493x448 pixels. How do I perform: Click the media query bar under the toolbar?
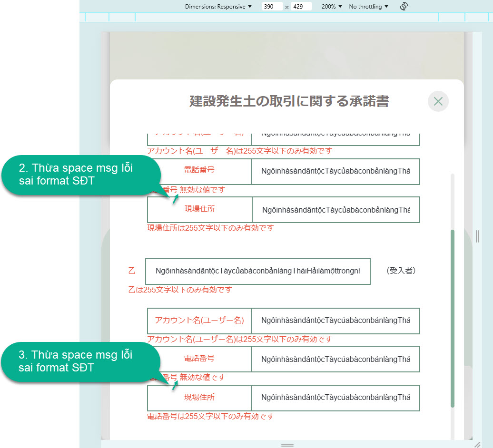click(286, 18)
